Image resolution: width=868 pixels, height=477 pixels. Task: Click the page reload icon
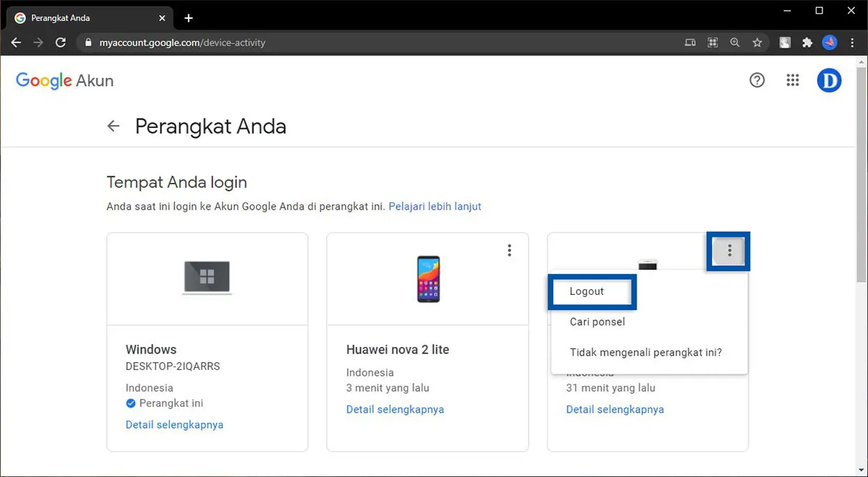[61, 42]
